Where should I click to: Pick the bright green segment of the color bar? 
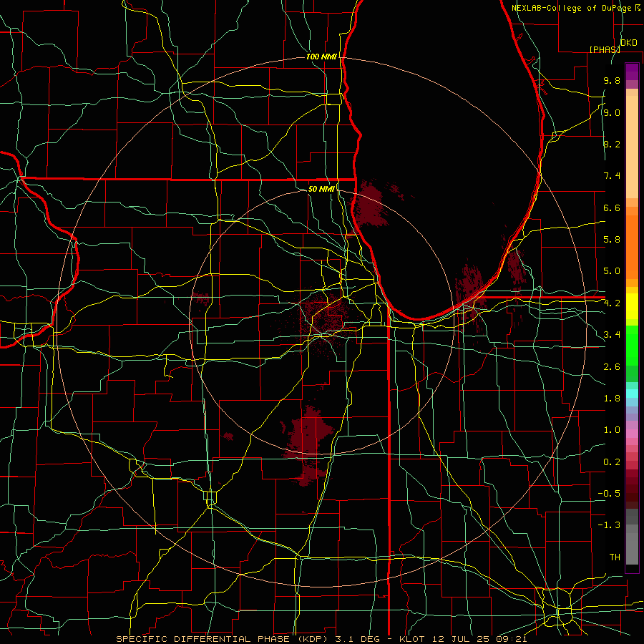(x=632, y=346)
